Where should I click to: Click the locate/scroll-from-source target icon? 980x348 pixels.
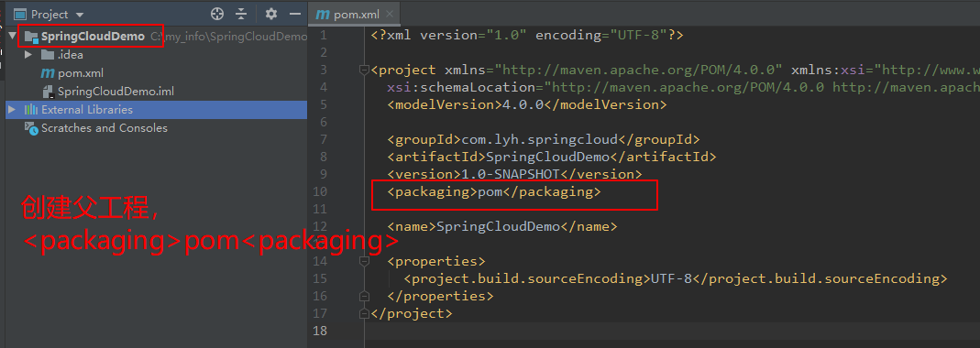(x=217, y=14)
